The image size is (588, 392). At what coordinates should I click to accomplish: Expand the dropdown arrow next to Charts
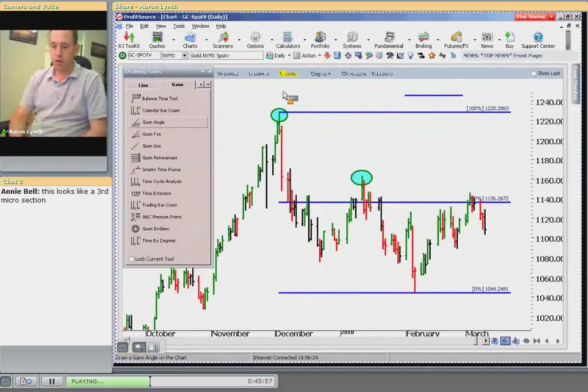tap(206, 40)
